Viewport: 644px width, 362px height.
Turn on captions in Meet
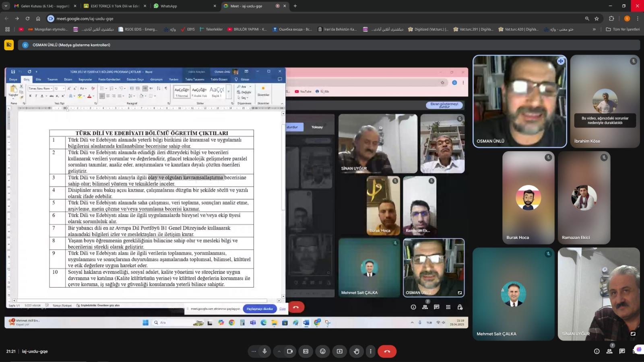(305, 351)
